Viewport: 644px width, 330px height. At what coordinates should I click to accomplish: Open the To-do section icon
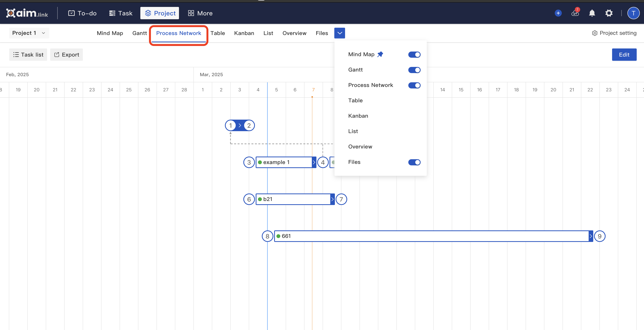pyautogui.click(x=72, y=13)
